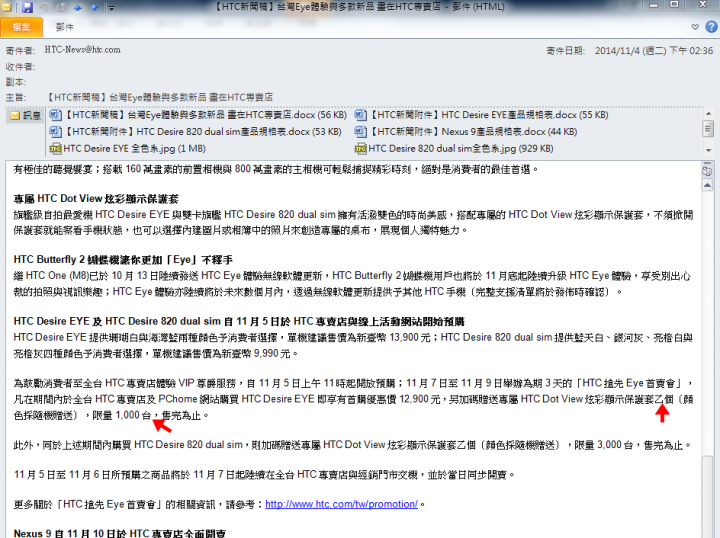The image size is (720, 538).
Task: Click the Outlook mail icon in title bar
Action: 6,7
